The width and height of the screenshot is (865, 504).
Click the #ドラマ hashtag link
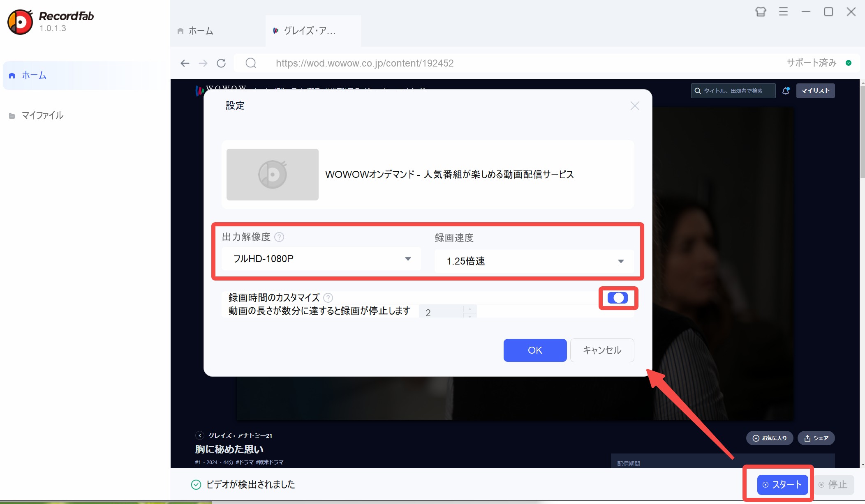pyautogui.click(x=245, y=462)
